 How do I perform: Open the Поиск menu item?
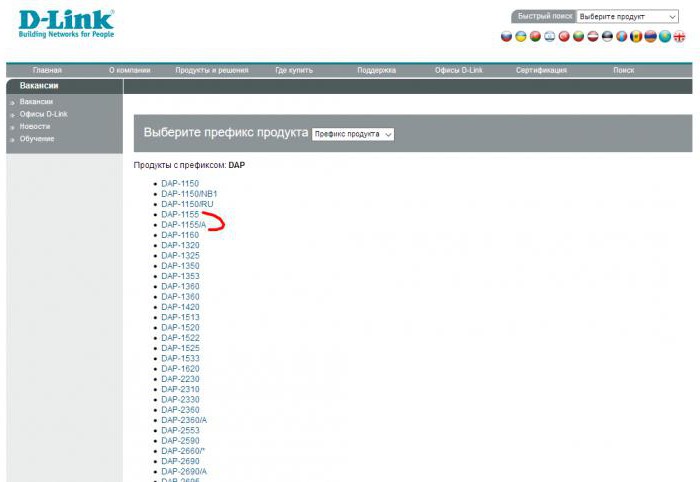pos(624,70)
